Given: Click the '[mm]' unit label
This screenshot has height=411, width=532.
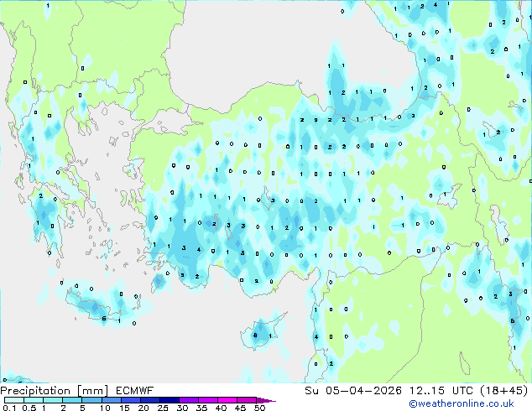Looking at the screenshot, I should [92, 391].
